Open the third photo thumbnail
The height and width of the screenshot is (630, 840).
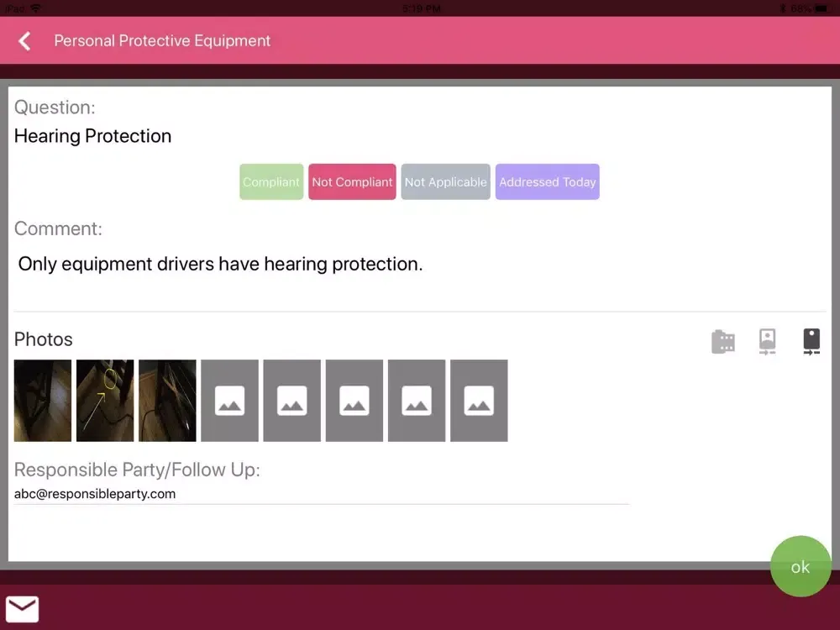pyautogui.click(x=167, y=401)
